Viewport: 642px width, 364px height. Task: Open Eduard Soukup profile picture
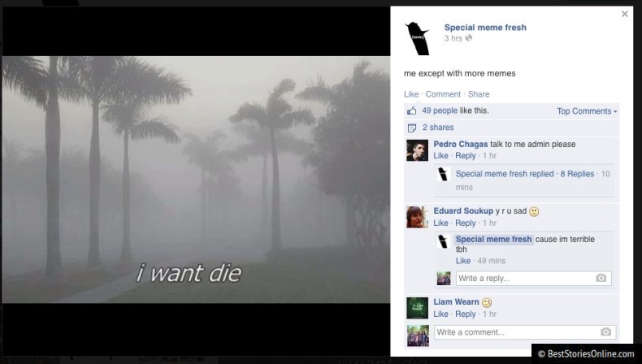click(x=417, y=217)
